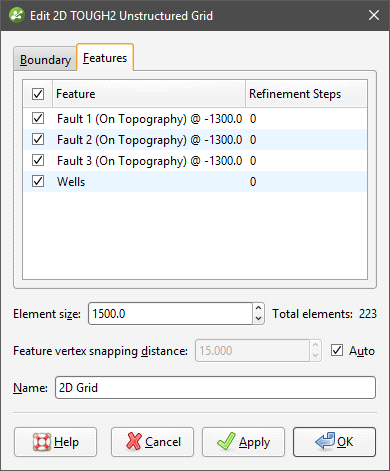Switch to the Boundary tab
390x471 pixels.
[45, 60]
